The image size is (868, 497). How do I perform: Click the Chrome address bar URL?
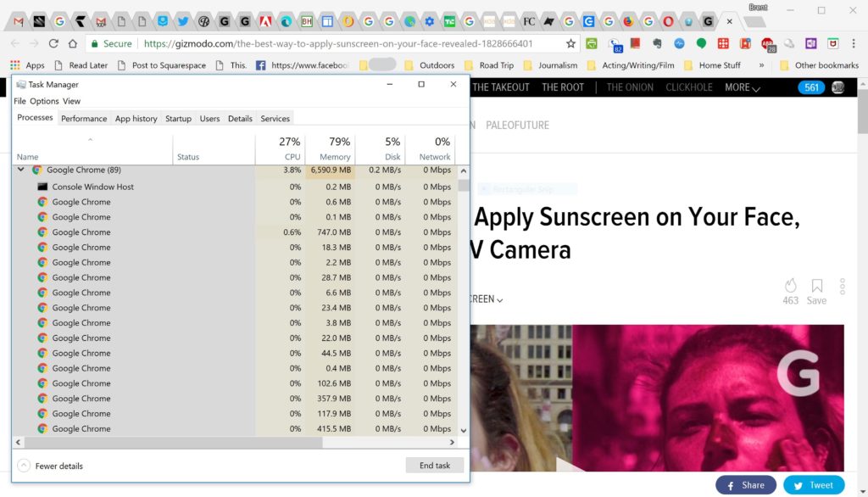tap(337, 43)
